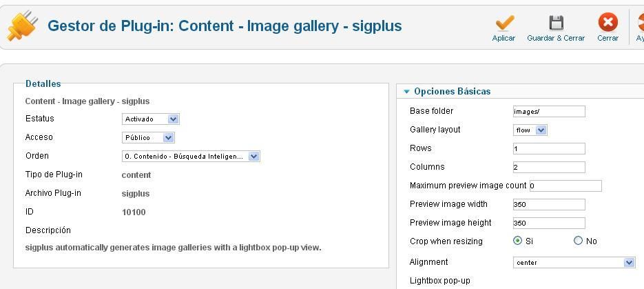
Task: Select Si for Crop when resizing
Action: coord(517,241)
